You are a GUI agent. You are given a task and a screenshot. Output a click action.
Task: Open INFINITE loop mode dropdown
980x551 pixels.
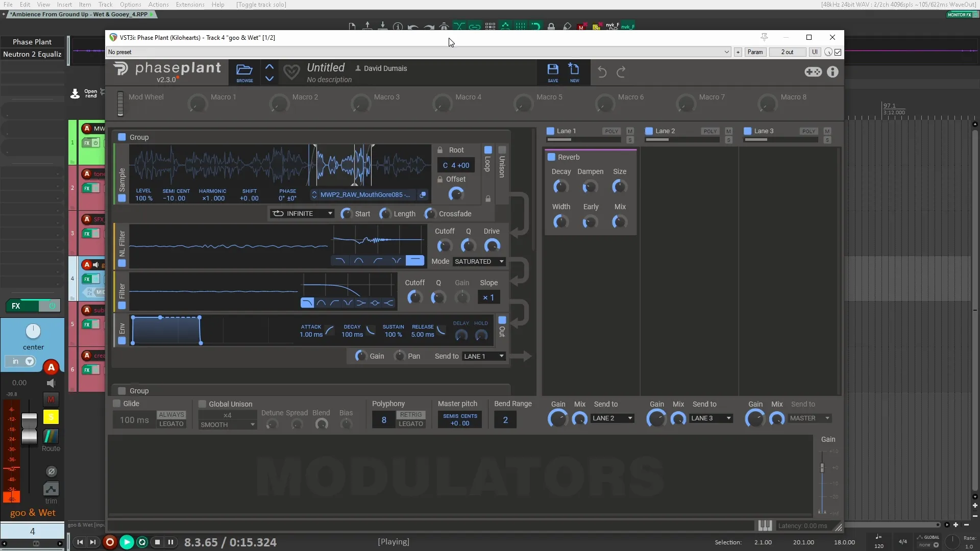[x=302, y=214]
